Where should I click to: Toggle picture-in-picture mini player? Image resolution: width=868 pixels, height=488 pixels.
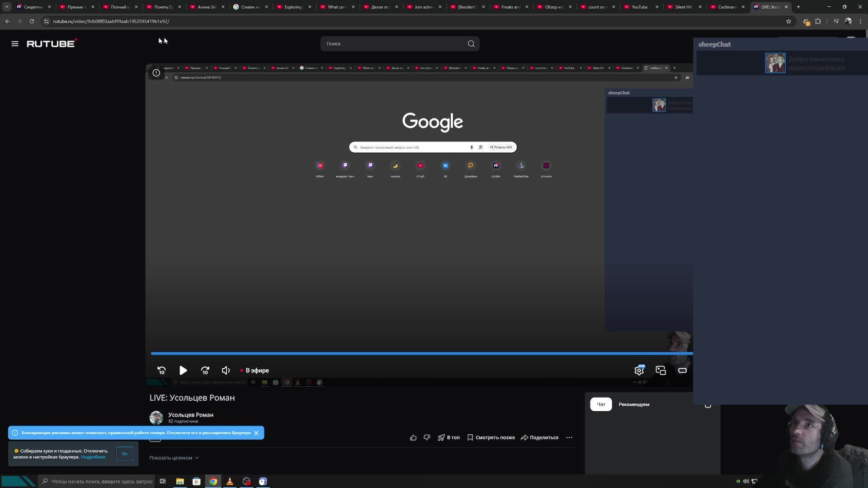click(x=660, y=371)
